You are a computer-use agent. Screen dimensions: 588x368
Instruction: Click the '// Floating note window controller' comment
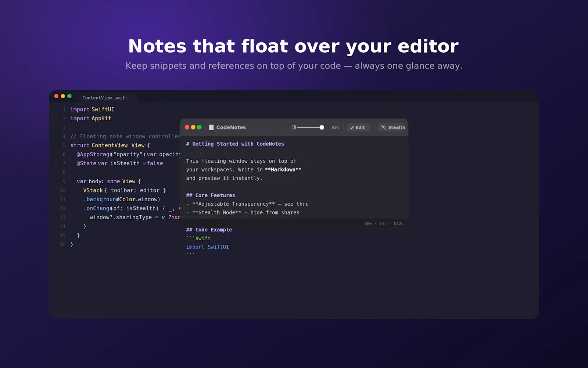click(x=125, y=137)
